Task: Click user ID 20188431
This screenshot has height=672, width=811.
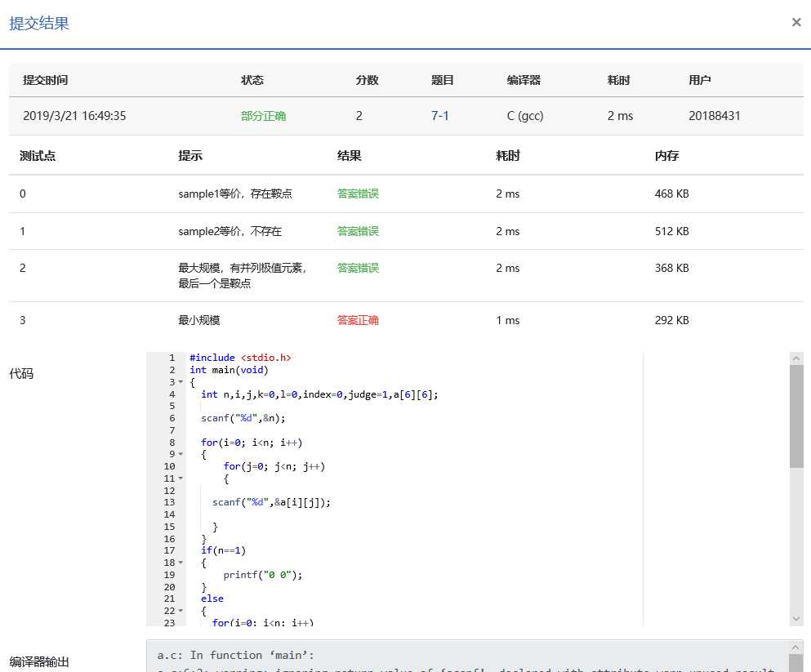Action: (715, 116)
